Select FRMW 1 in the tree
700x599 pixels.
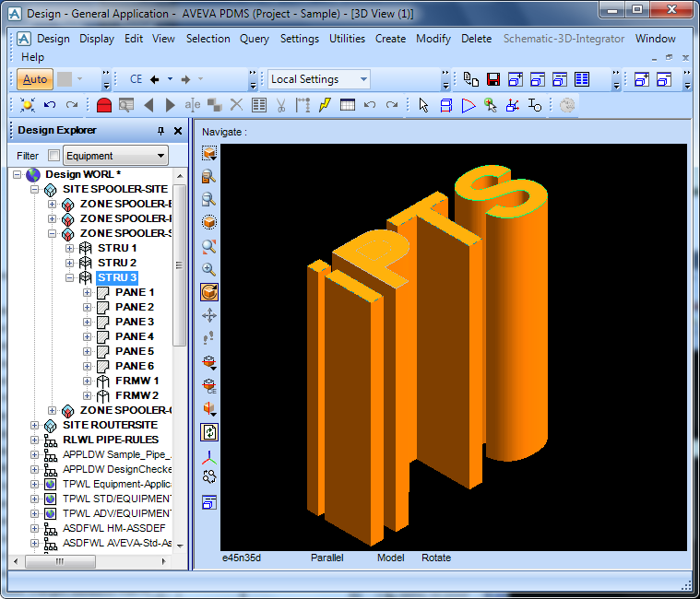[136, 381]
